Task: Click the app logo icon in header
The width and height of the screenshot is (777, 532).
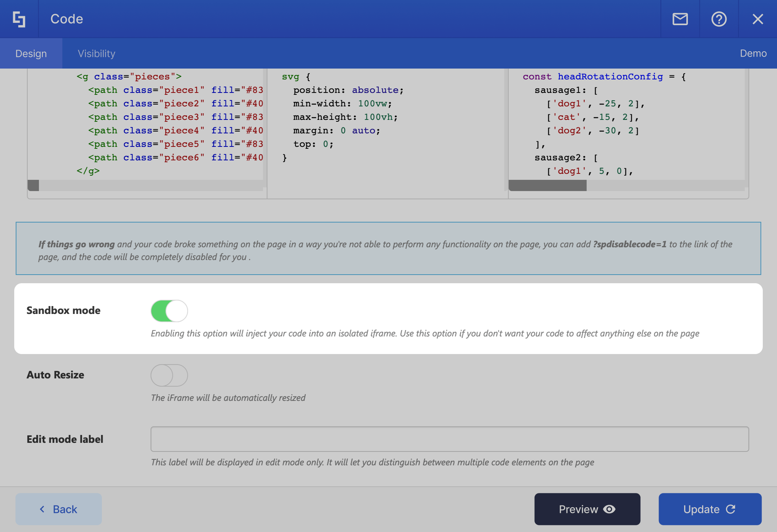Action: click(x=19, y=19)
